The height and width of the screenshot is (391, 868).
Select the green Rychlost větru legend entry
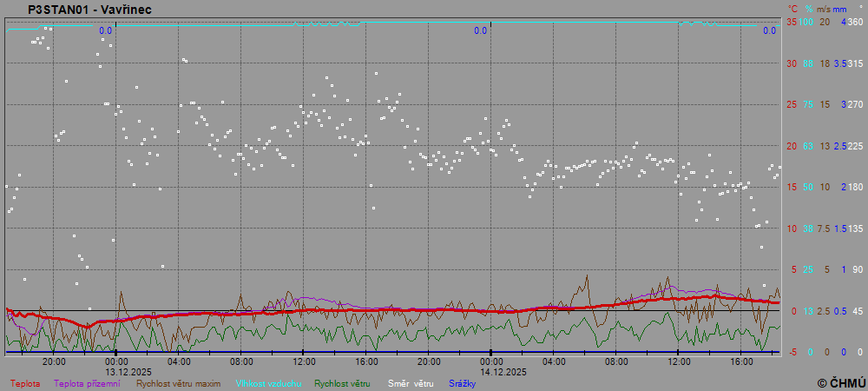tap(342, 383)
